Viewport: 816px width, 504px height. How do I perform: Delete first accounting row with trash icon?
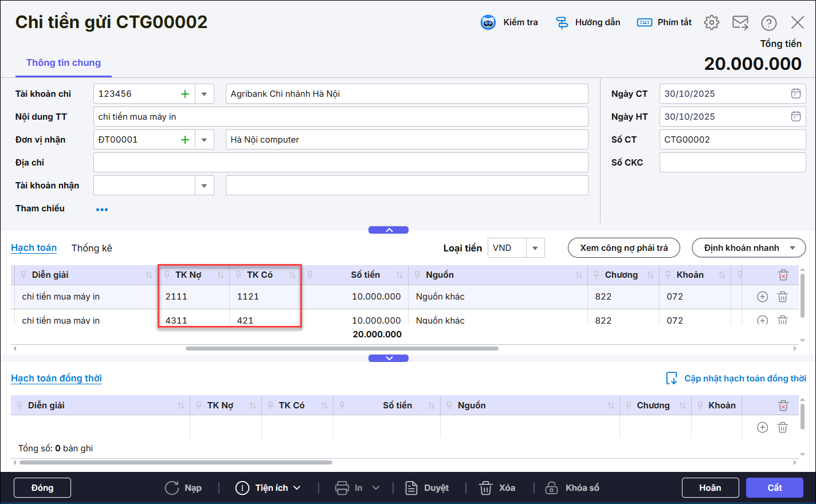tap(782, 297)
